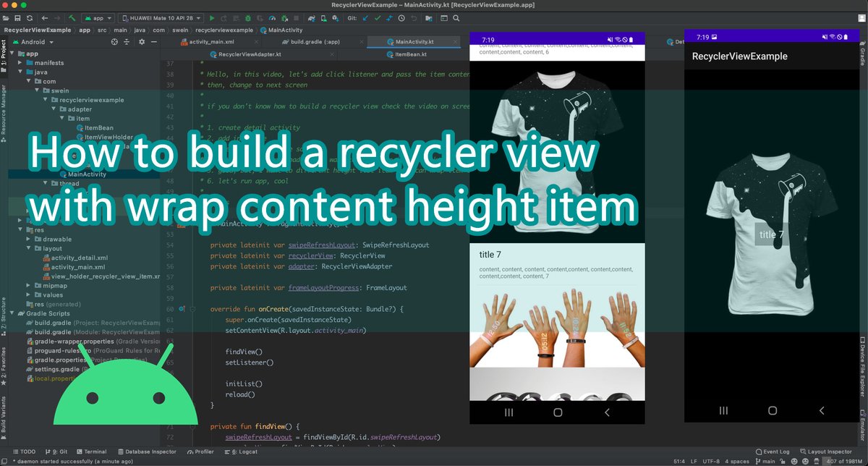868x466 pixels.
Task: Select activity_detail.xml in project tree
Action: (75, 258)
